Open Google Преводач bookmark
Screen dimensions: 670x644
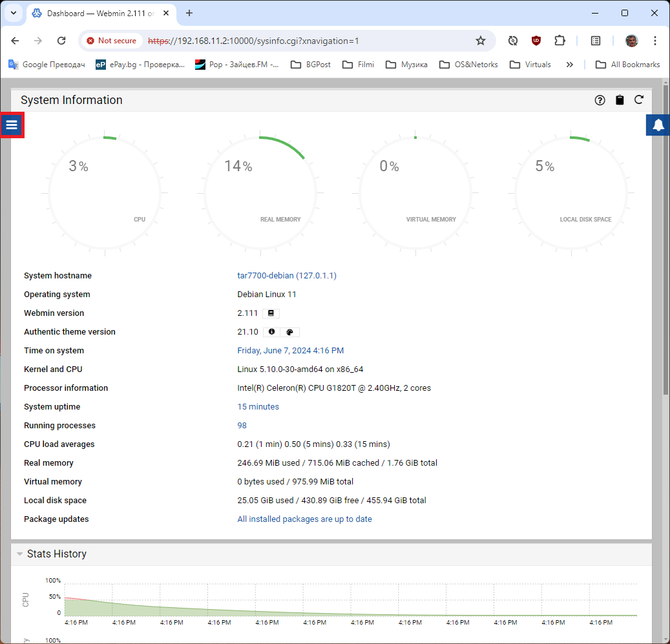(x=47, y=65)
